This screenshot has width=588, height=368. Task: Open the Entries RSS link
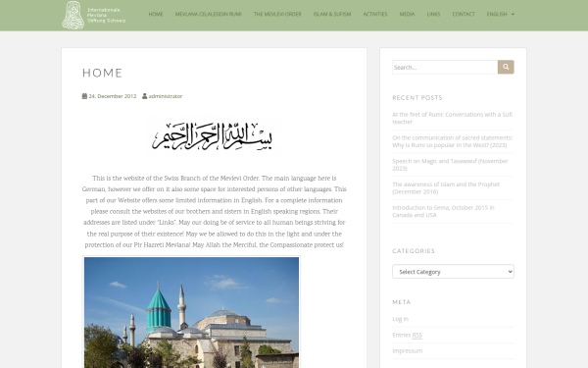click(x=407, y=335)
